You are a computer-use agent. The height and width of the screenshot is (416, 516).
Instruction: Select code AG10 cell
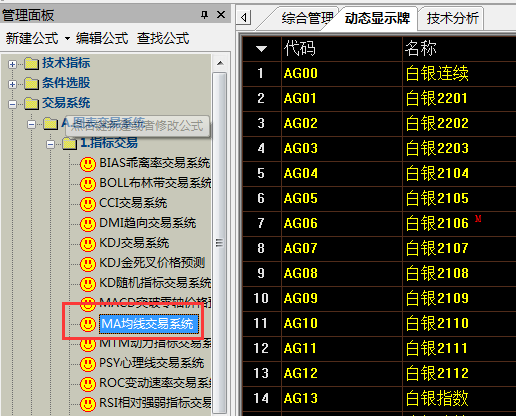pos(342,323)
